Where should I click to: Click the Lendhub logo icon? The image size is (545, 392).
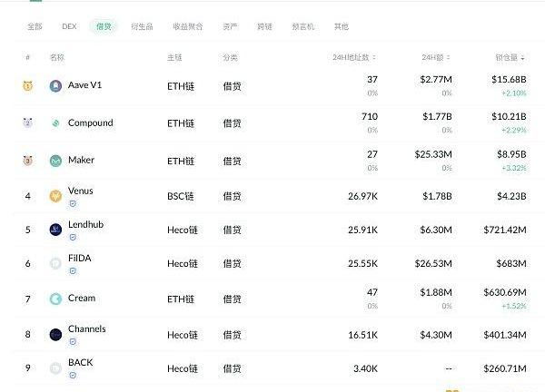pos(56,230)
